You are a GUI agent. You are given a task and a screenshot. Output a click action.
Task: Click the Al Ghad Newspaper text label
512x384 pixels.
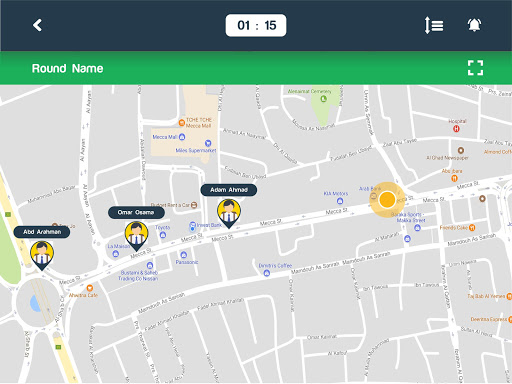point(447,158)
